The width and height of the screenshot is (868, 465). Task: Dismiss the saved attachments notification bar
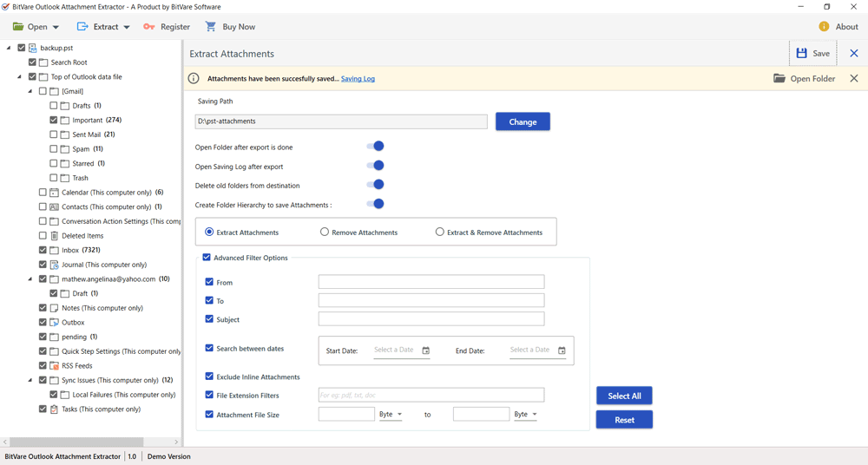tap(854, 79)
